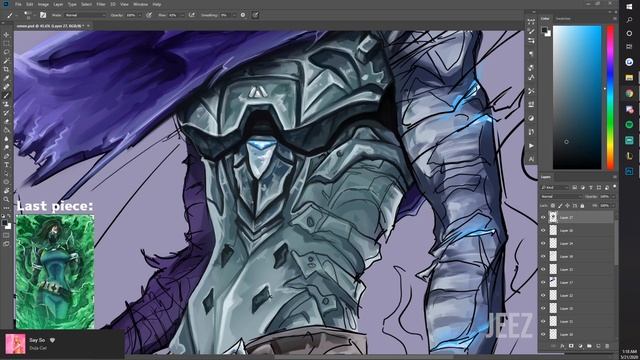Select the Crop tool
640x360 pixels.
pyautogui.click(x=6, y=69)
